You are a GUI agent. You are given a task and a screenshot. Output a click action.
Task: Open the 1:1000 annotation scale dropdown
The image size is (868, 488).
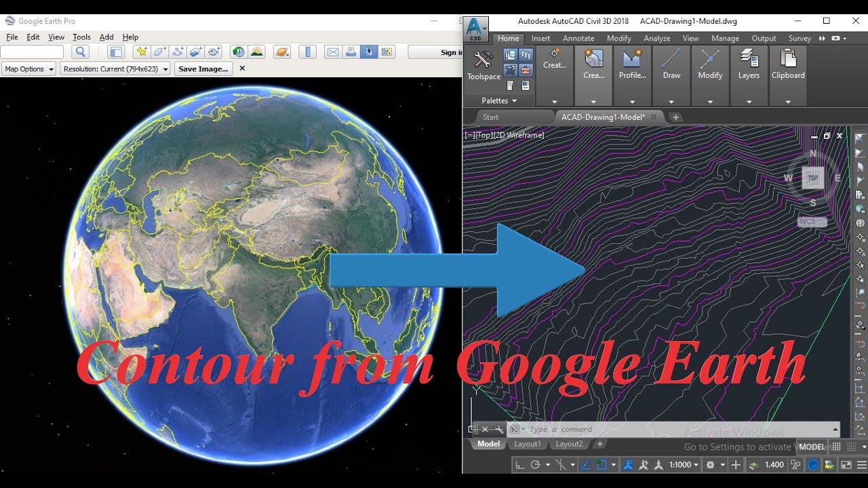(x=684, y=465)
